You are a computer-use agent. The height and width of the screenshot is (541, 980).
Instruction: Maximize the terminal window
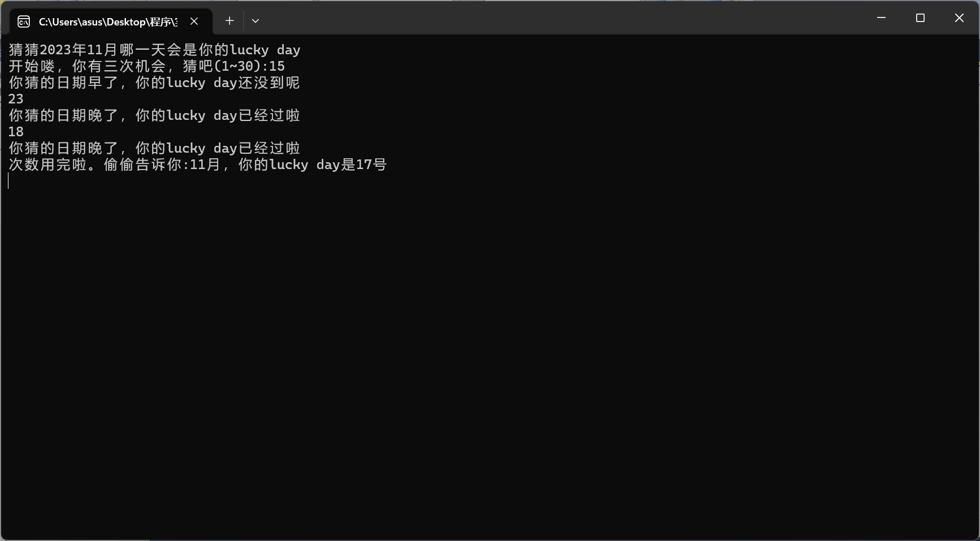coord(920,18)
